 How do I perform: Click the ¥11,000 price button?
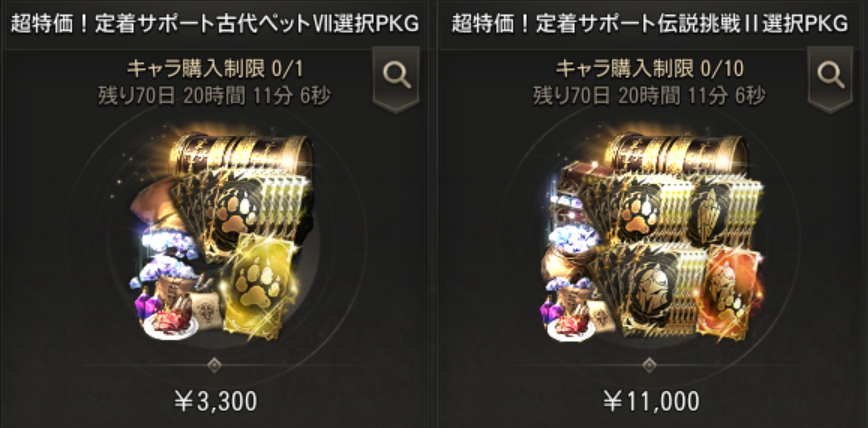click(649, 402)
